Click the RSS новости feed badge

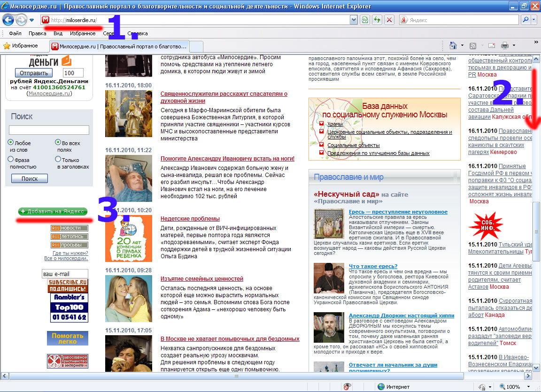tap(70, 228)
